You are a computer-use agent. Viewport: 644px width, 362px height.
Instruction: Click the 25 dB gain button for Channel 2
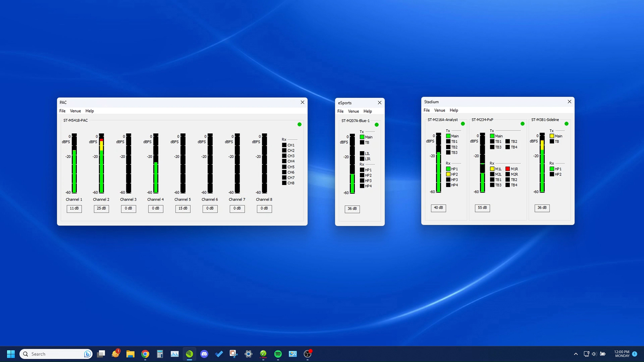101,208
